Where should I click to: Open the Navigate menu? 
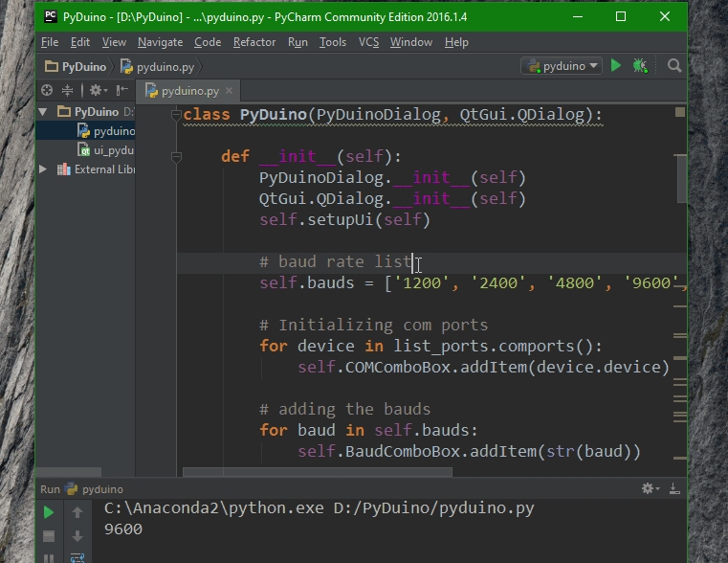(160, 42)
